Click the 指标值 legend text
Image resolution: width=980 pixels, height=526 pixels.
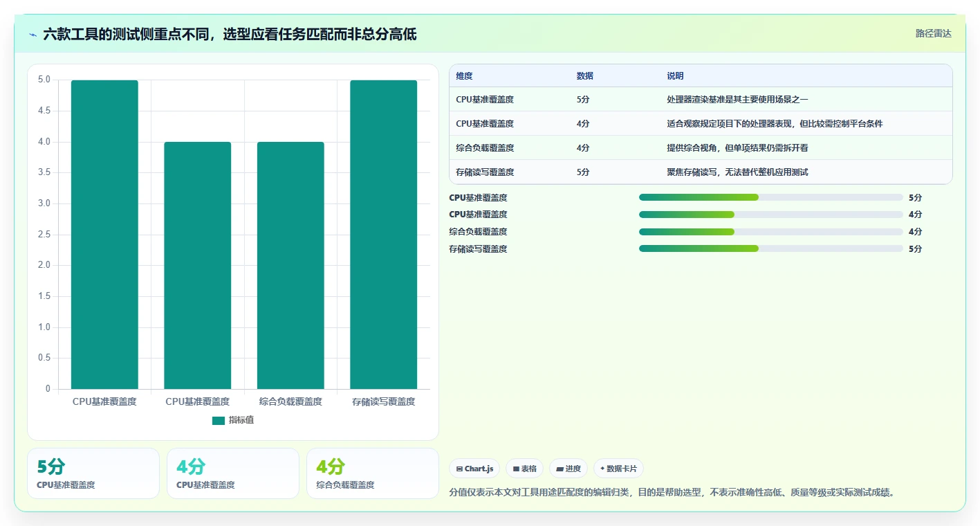[x=241, y=420]
